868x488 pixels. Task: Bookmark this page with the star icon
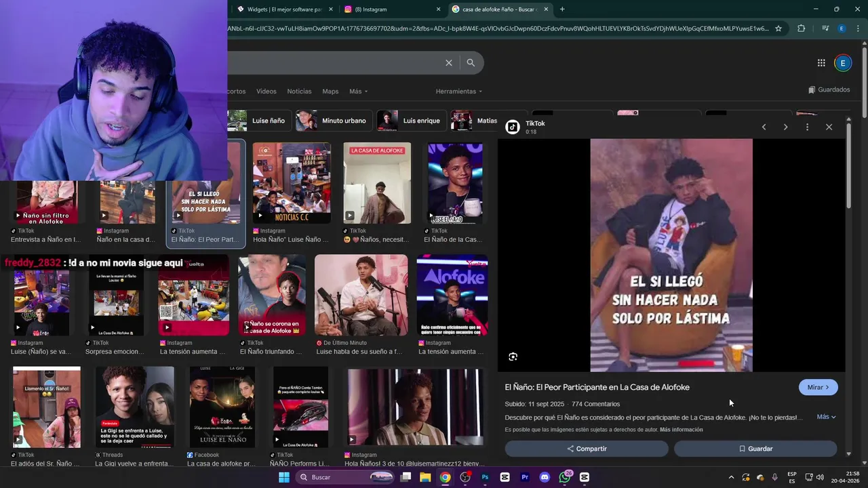778,28
